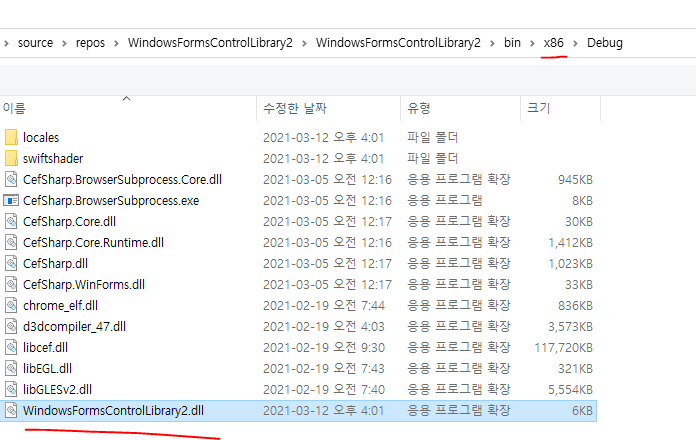Navigate to the bin breadcrumb folder
Viewport: 696px width, 440px height.
(x=512, y=43)
